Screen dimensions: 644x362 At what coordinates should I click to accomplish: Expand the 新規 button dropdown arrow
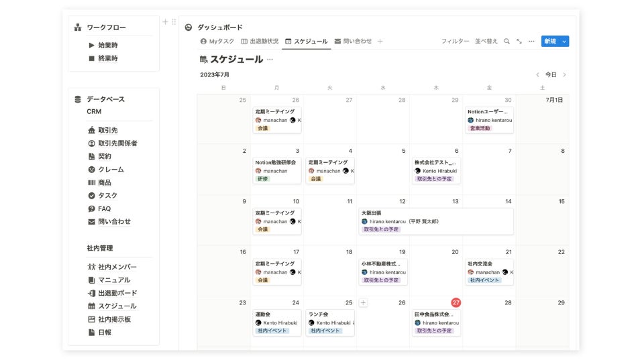tap(564, 42)
